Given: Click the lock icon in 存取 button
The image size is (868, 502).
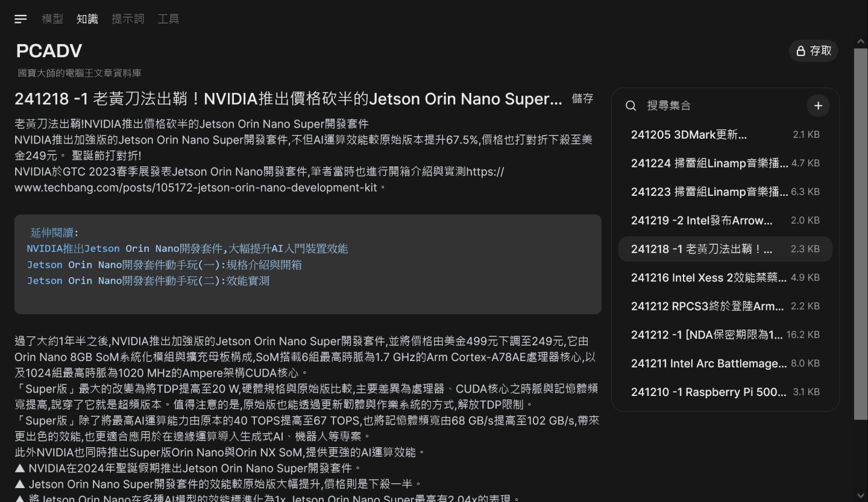Looking at the screenshot, I should pos(801,51).
